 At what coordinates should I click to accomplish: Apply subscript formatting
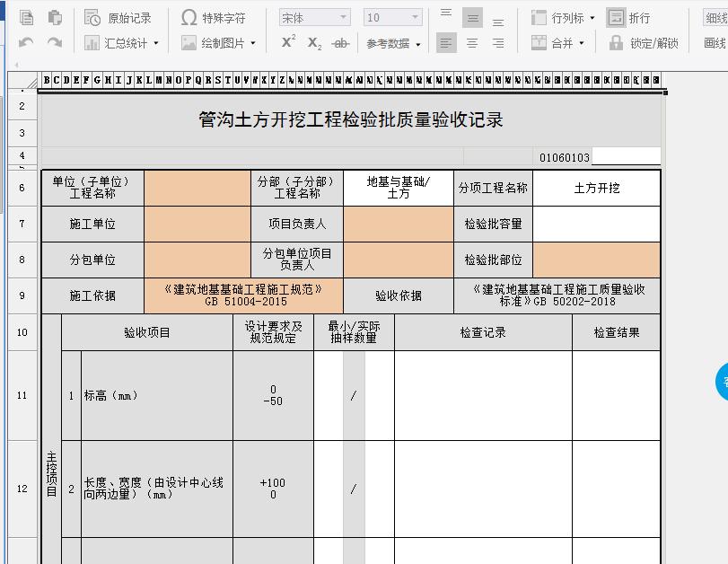point(314,42)
